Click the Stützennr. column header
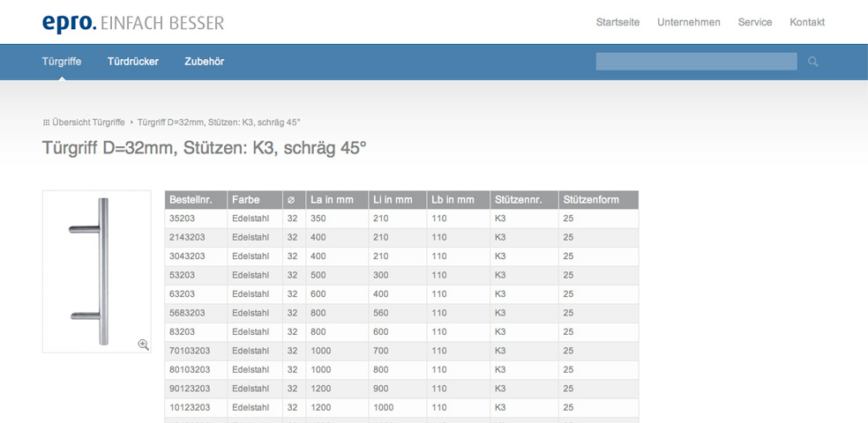 click(x=524, y=200)
